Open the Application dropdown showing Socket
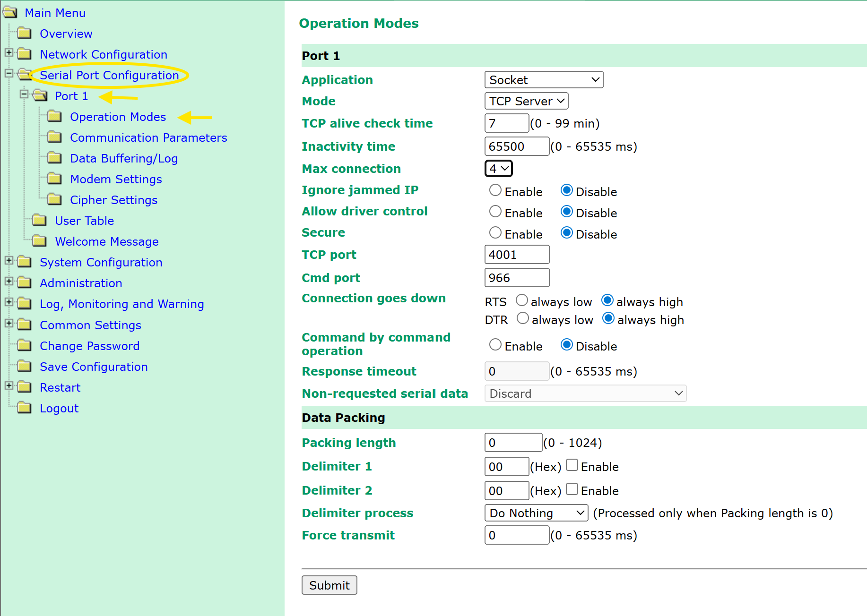The height and width of the screenshot is (616, 867). tap(544, 80)
